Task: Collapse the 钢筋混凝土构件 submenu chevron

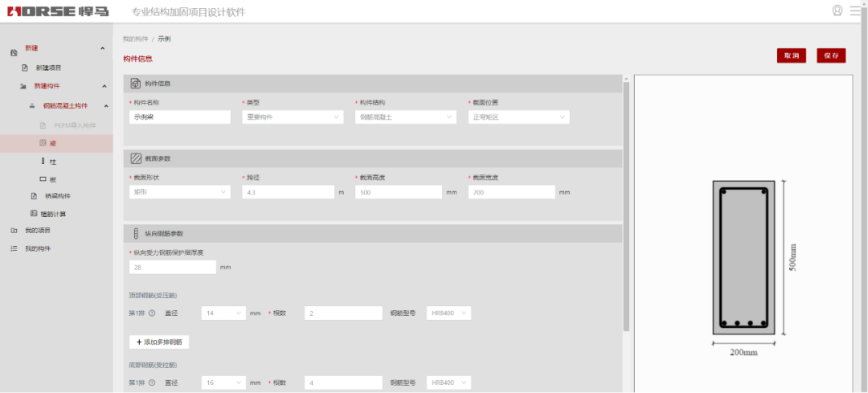Action: [106, 106]
